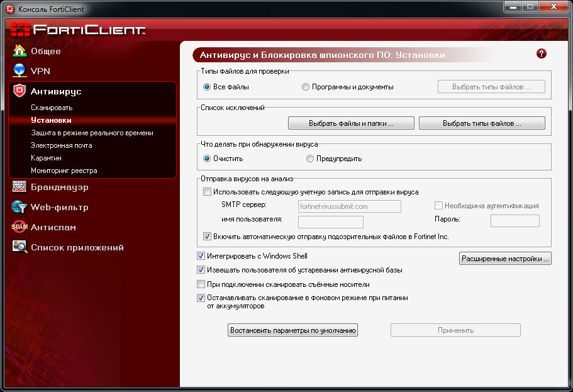This screenshot has width=573, height=392.
Task: Open the Общее section
Action: click(x=46, y=51)
